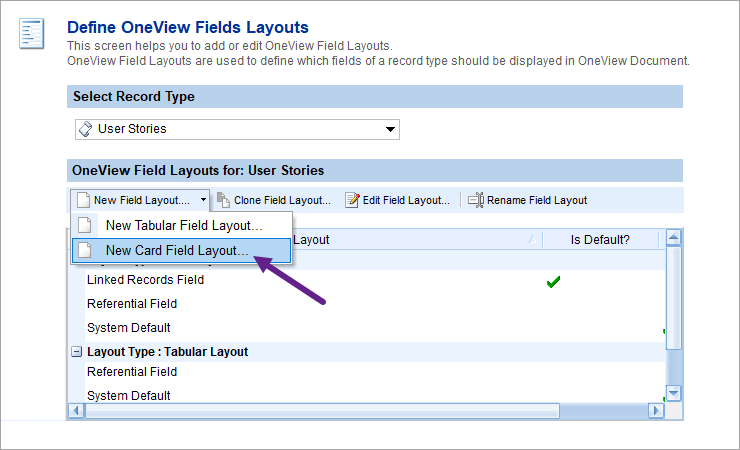
Task: Click the vertical scrollbar up arrow
Action: (673, 237)
